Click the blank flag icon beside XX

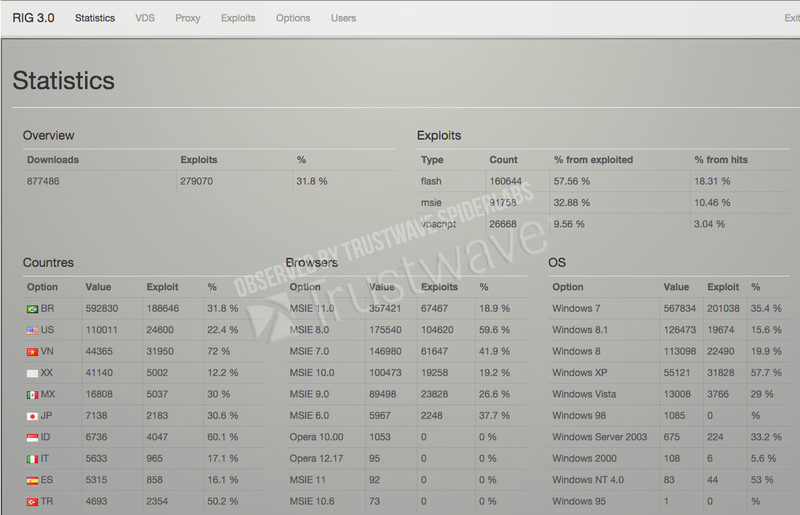click(x=33, y=372)
